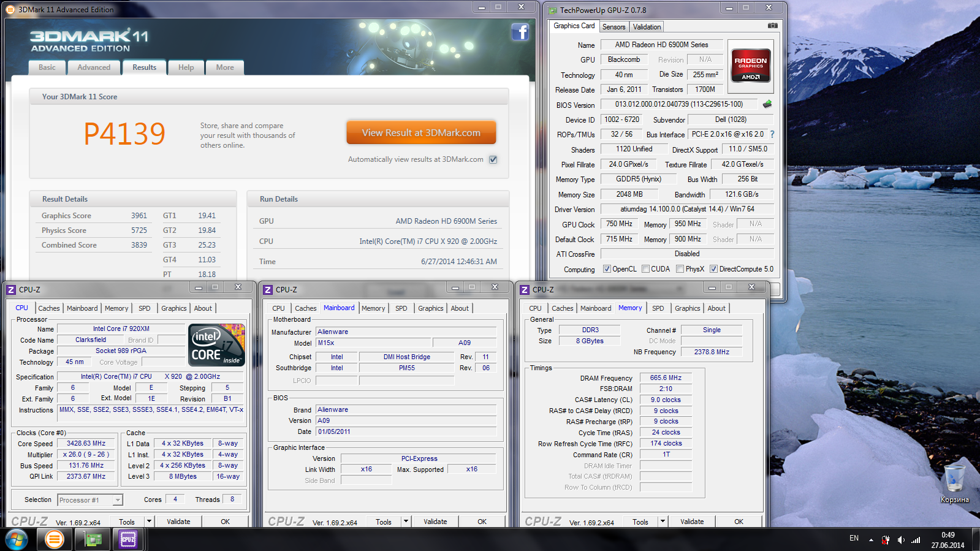Switch to 3DMark via orange taskbar icon

click(55, 539)
